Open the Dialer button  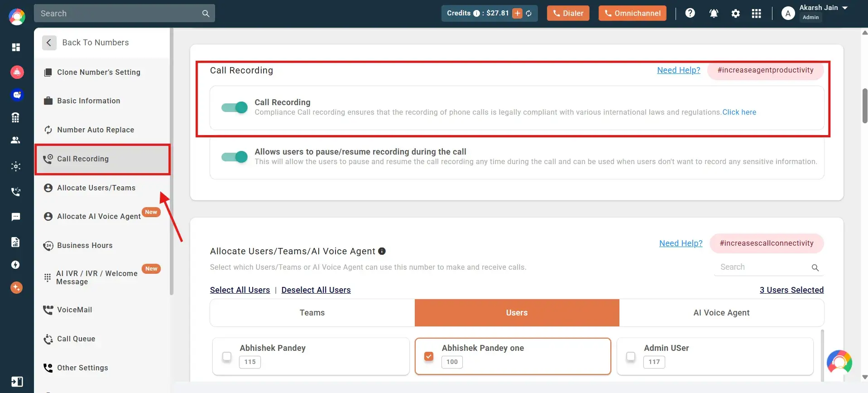[x=568, y=13]
